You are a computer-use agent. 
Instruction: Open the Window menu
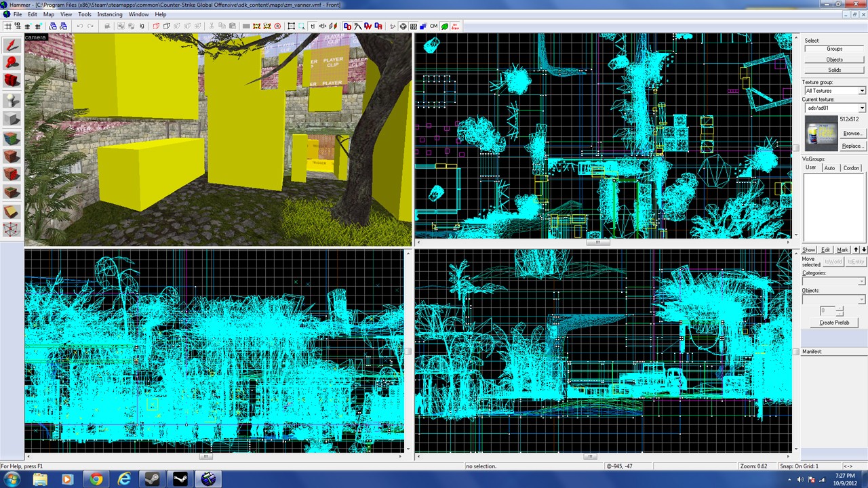click(138, 14)
